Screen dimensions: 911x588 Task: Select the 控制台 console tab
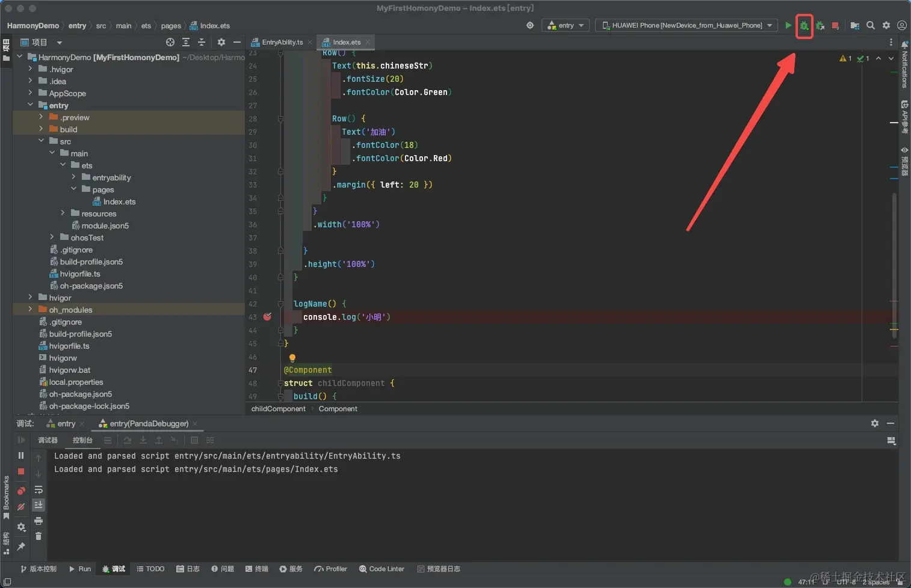tap(82, 440)
